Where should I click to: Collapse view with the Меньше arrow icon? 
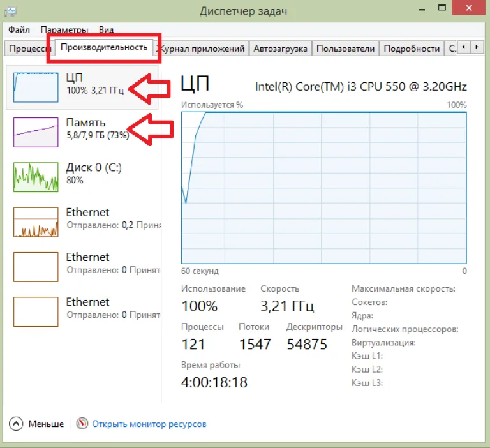point(16,424)
